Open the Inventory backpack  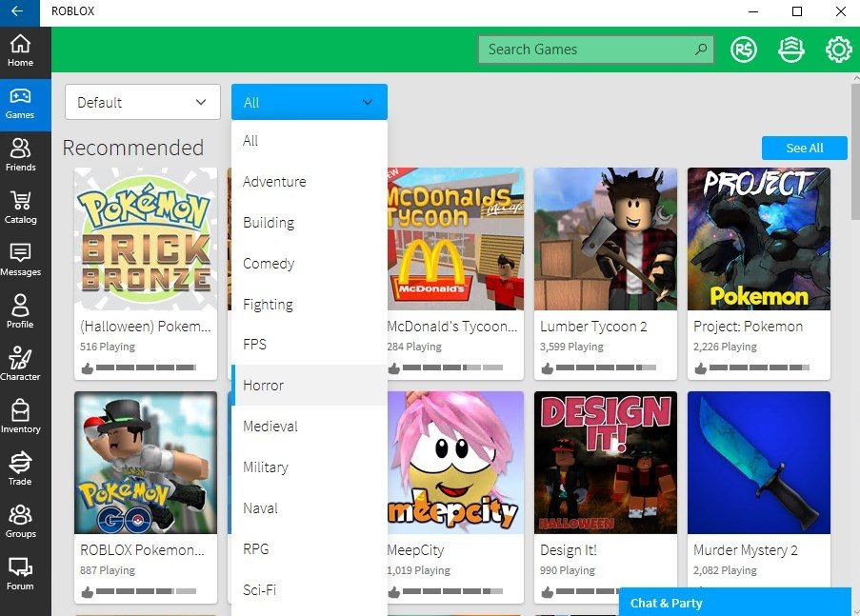coord(20,417)
